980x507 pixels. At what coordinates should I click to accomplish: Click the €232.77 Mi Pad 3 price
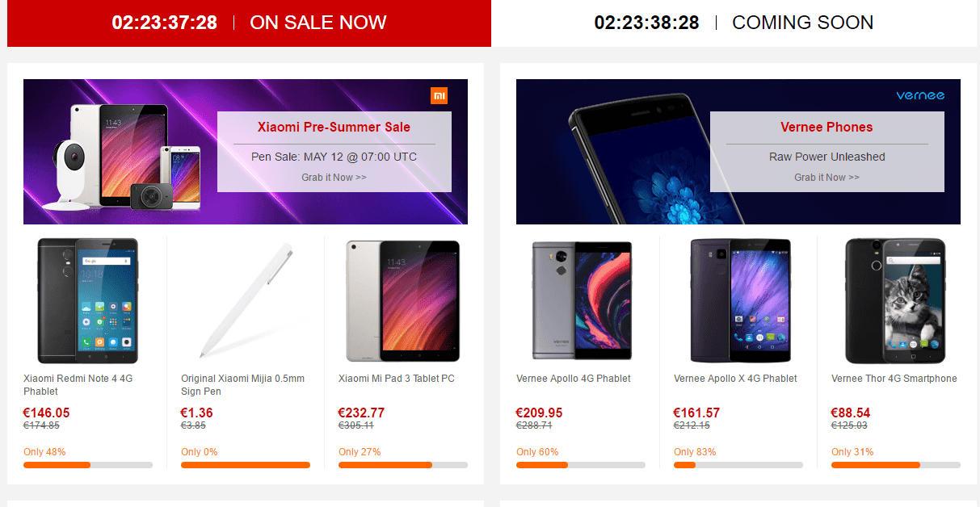[x=361, y=413]
